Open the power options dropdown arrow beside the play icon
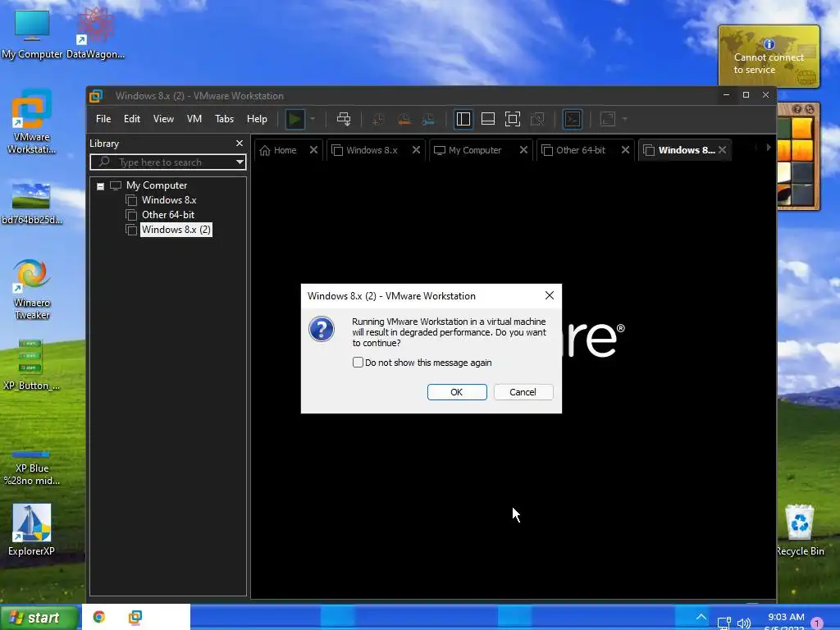The width and height of the screenshot is (840, 630). pyautogui.click(x=313, y=119)
